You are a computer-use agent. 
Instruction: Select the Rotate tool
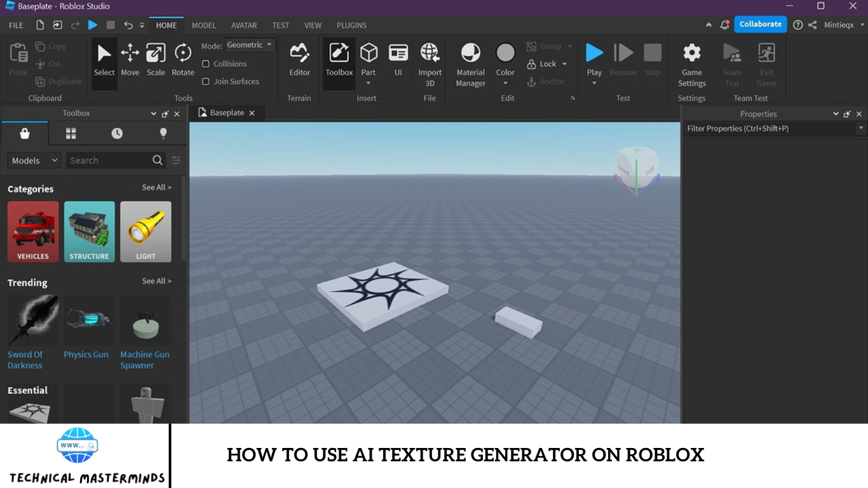click(183, 60)
